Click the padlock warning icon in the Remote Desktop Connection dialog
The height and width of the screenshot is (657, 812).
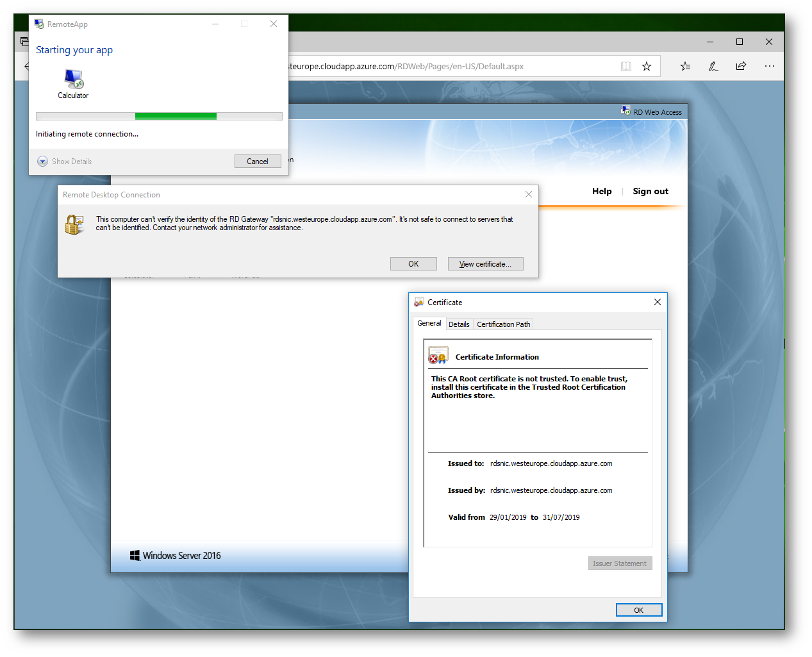point(74,224)
